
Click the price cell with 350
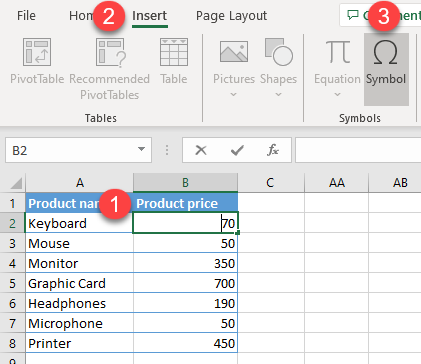click(x=185, y=263)
